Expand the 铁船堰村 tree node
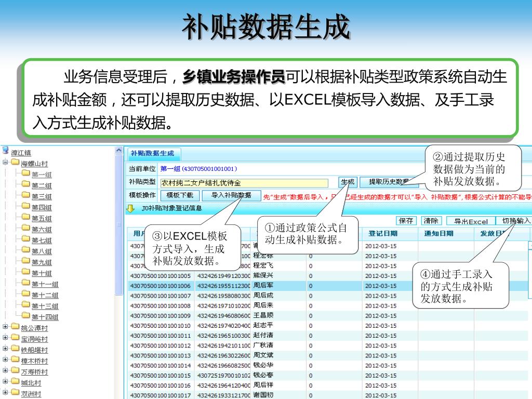This screenshot has height=399, width=532. pos(5,349)
